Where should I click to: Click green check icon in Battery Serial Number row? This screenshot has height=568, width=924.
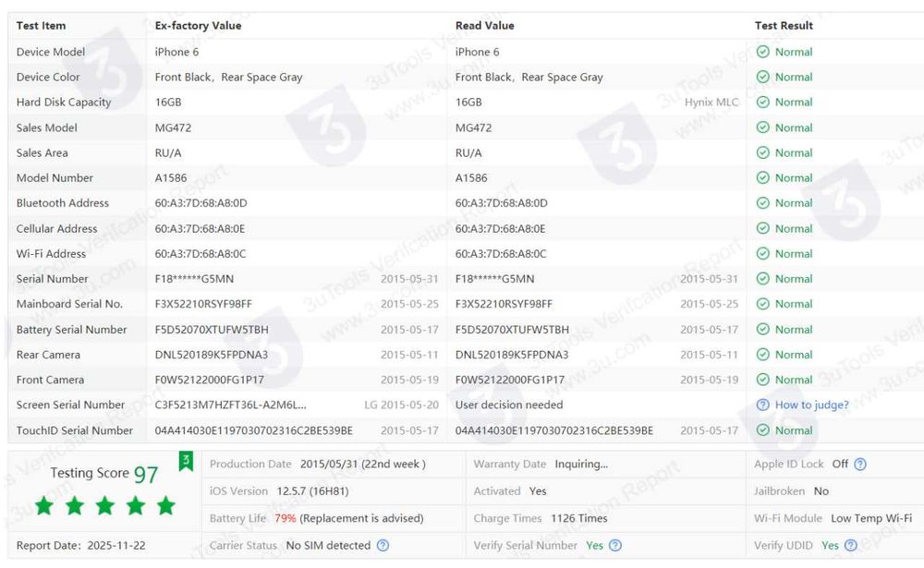(762, 330)
